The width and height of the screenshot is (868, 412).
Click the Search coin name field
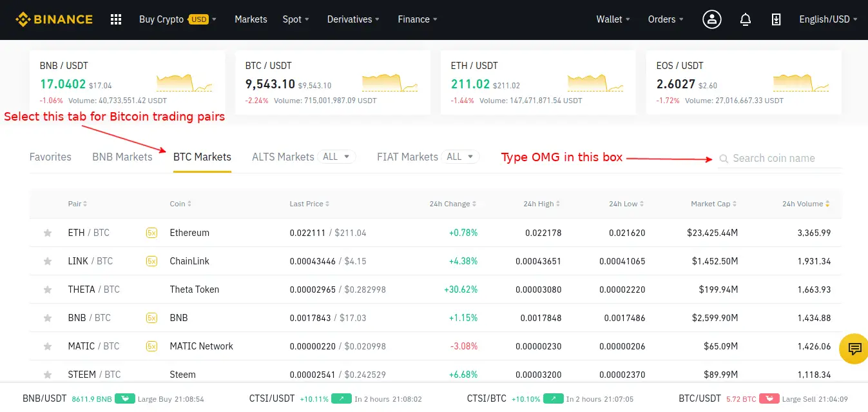(780, 159)
